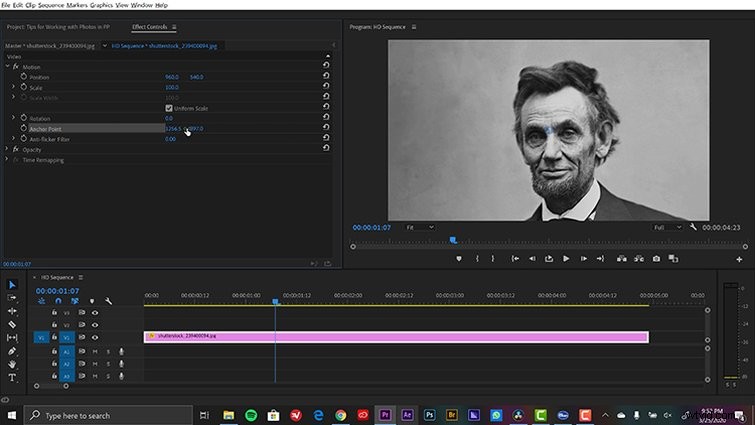The width and height of the screenshot is (755, 425).
Task: Click the Scale value 100.0
Action: [x=172, y=88]
